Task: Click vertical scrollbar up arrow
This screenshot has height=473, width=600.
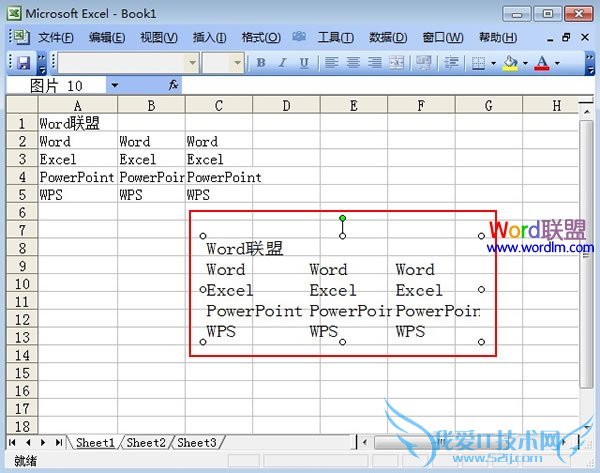Action: (587, 112)
